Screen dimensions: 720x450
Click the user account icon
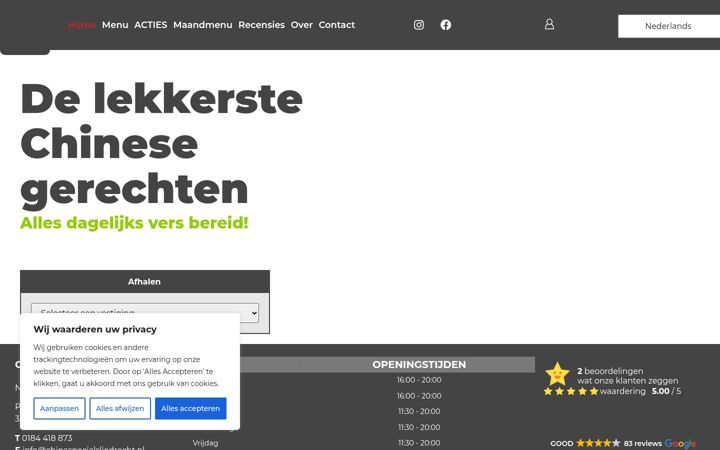[x=549, y=24]
